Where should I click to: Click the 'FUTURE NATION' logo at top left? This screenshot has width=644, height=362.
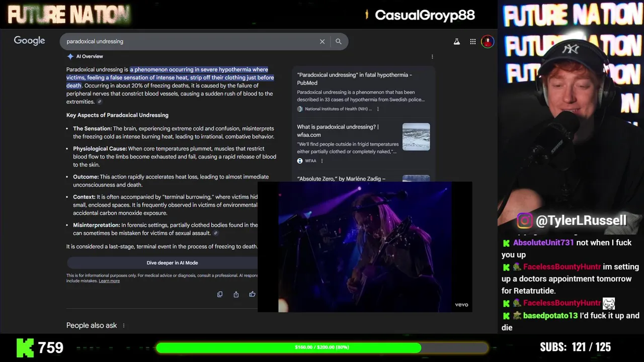68,15
